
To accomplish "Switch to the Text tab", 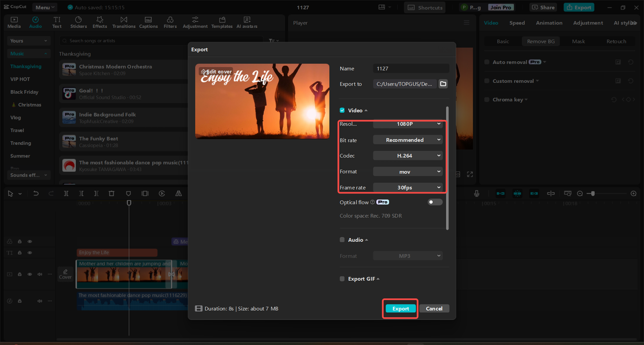I will [x=57, y=22].
